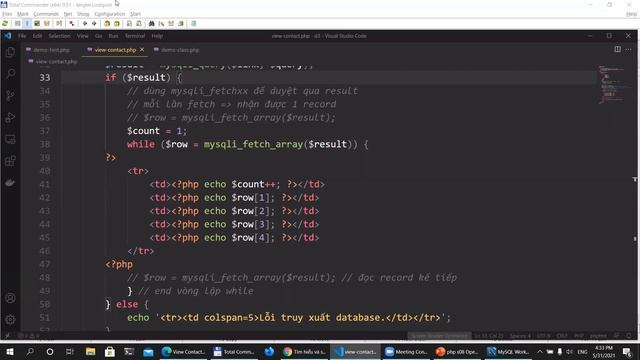Place cursor on 'while ($row' line

(247, 144)
